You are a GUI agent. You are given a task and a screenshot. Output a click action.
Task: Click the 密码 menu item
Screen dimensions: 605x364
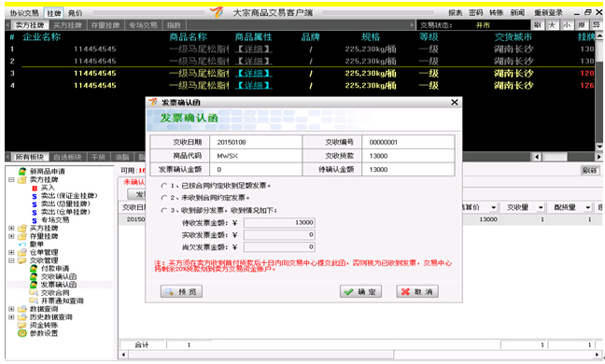click(476, 13)
